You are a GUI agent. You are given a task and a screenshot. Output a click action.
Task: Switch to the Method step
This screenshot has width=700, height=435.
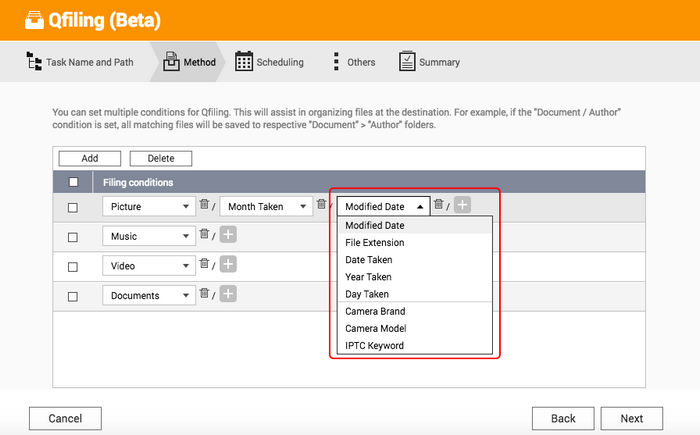(x=189, y=62)
